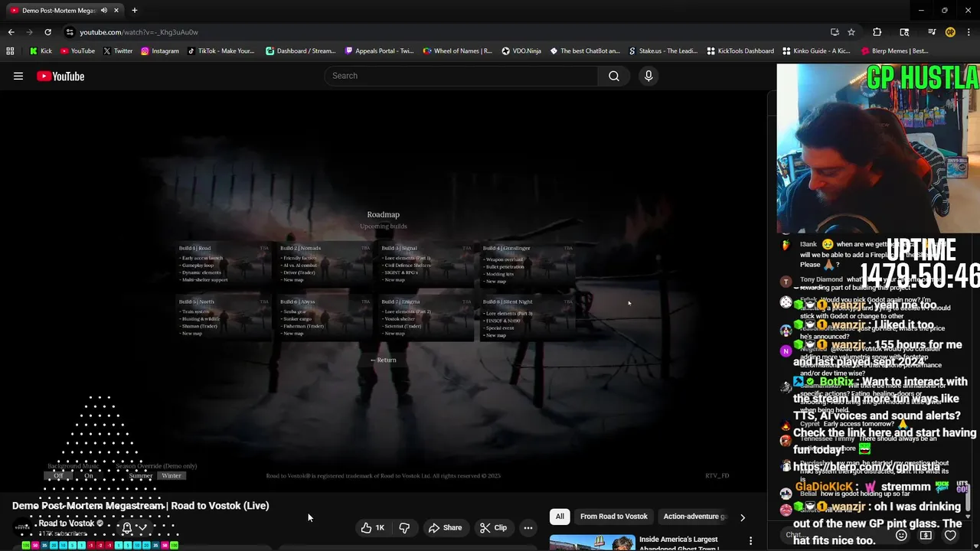Open the apps grid in bookmarks bar
The height and width of the screenshot is (551, 980).
pos(10,51)
